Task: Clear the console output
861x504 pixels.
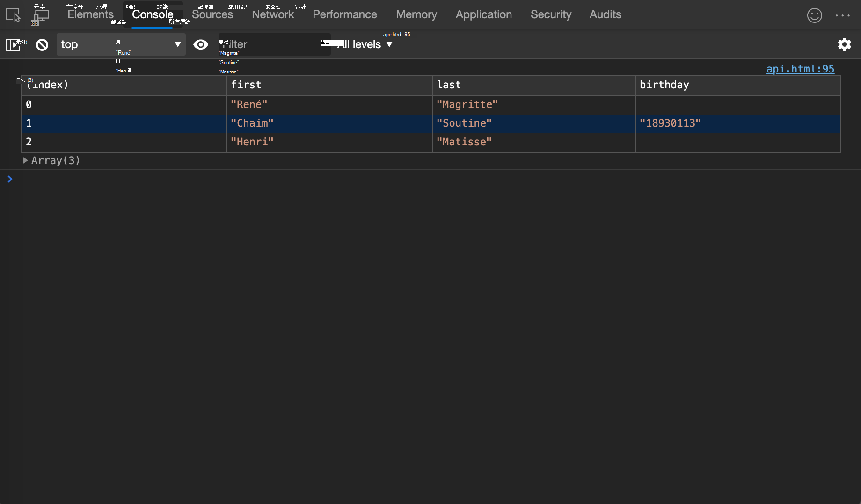Action: coord(42,44)
